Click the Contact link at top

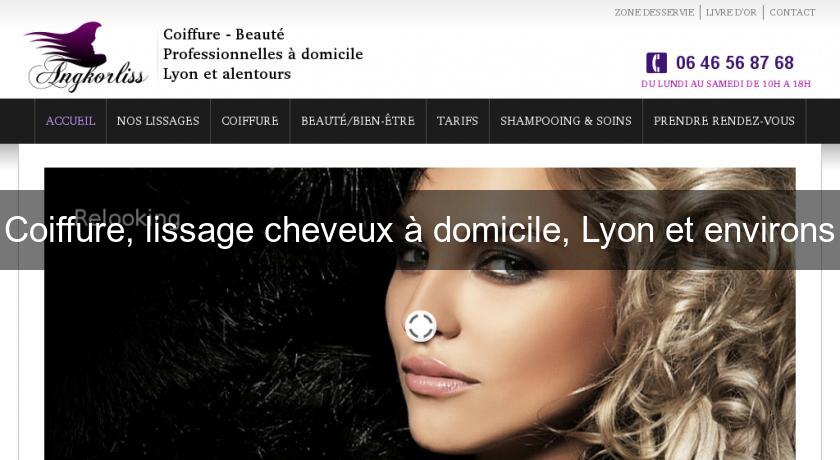(x=792, y=12)
